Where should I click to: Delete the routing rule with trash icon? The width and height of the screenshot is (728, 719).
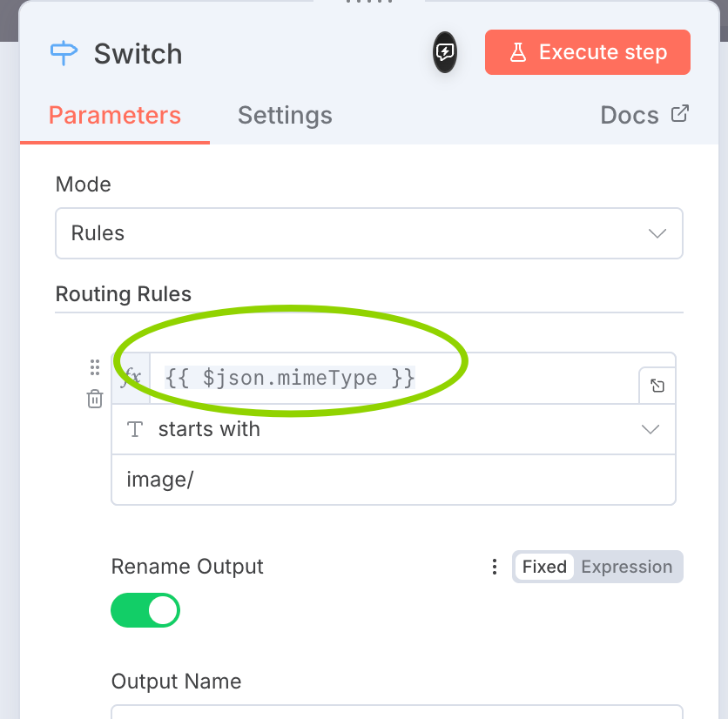click(95, 399)
